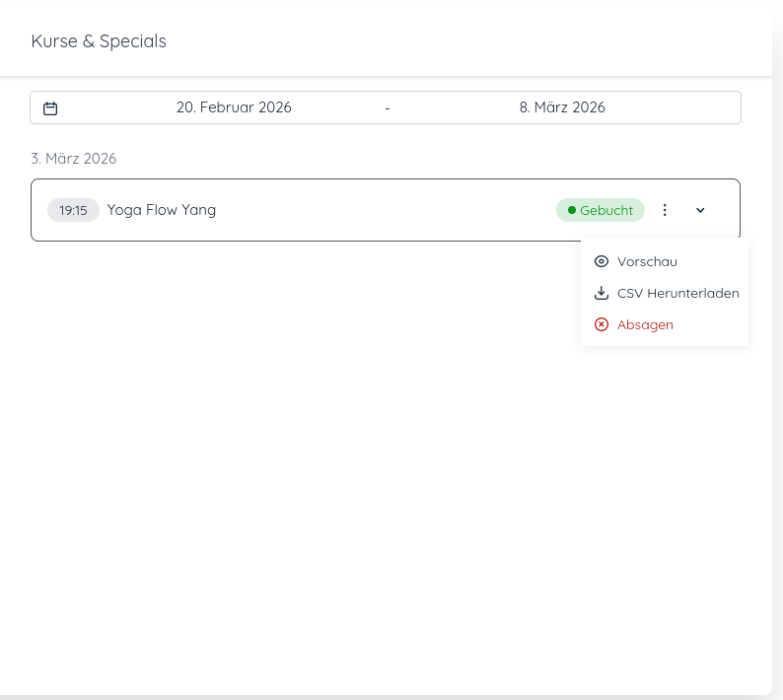Select the Vorschau menu entry
Image resolution: width=783 pixels, height=700 pixels.
coord(647,261)
